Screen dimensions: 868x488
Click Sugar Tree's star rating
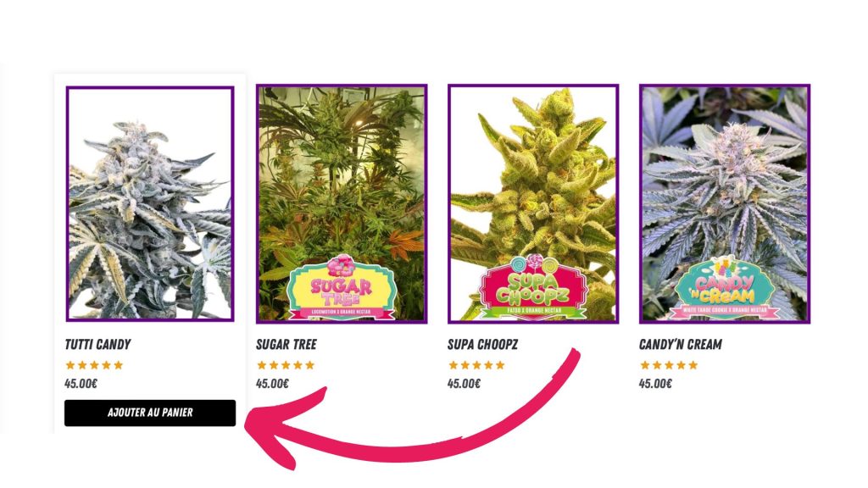[x=286, y=365]
